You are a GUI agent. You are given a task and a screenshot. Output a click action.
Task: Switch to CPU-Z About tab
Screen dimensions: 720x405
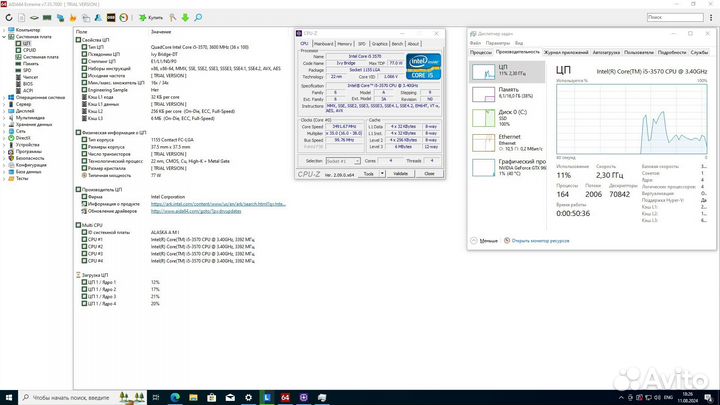click(413, 44)
